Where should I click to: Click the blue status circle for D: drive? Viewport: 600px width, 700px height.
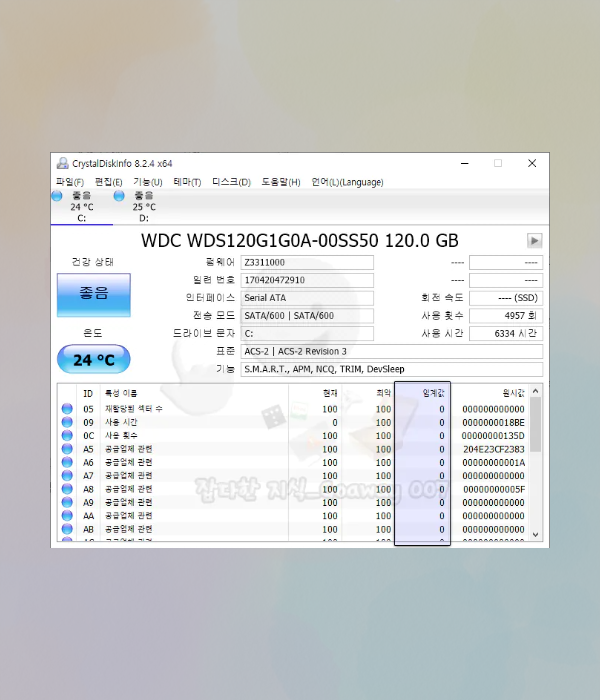point(119,196)
